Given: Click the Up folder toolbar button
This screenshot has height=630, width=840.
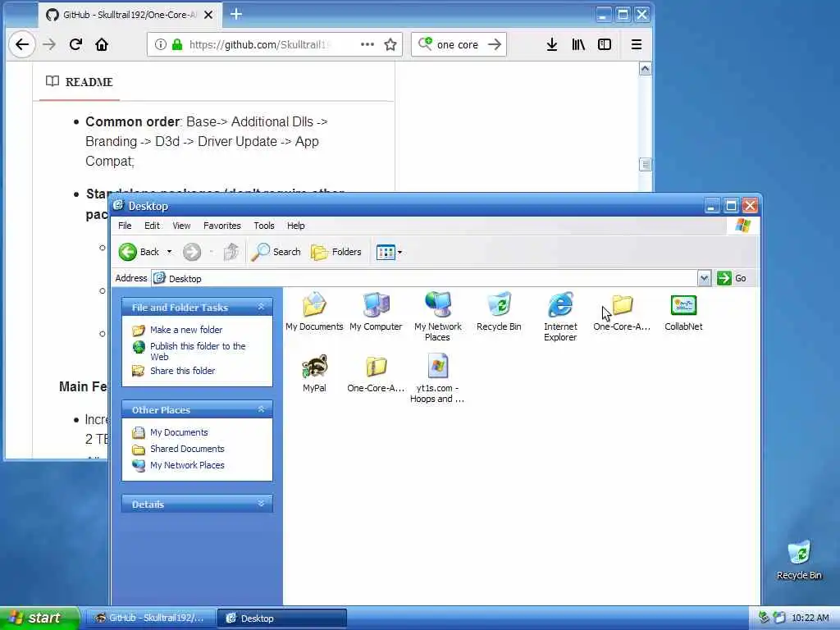Looking at the screenshot, I should 231,252.
